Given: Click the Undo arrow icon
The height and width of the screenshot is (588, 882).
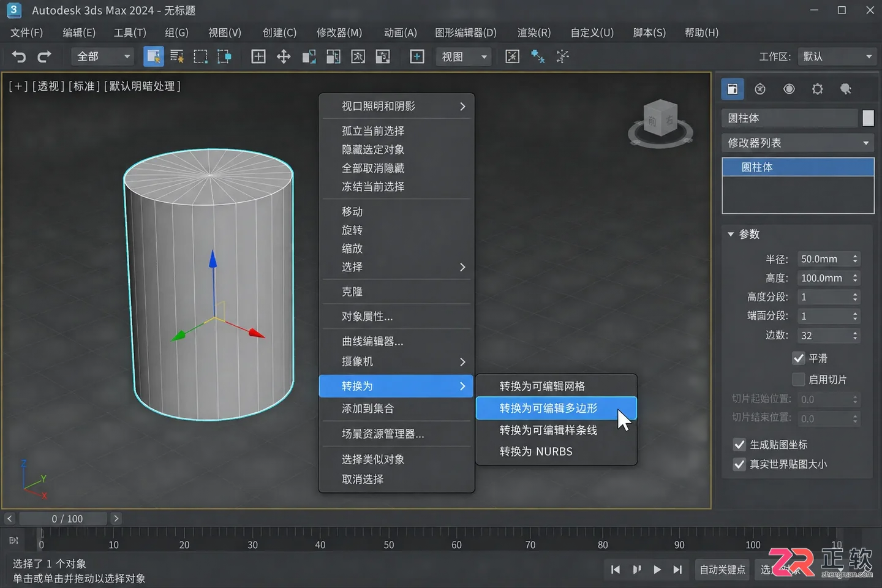Looking at the screenshot, I should [19, 57].
